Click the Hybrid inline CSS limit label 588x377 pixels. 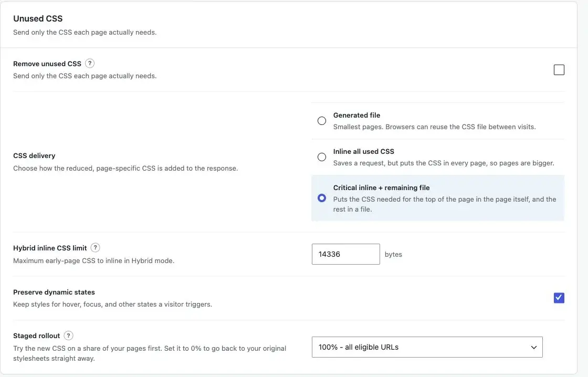50,248
